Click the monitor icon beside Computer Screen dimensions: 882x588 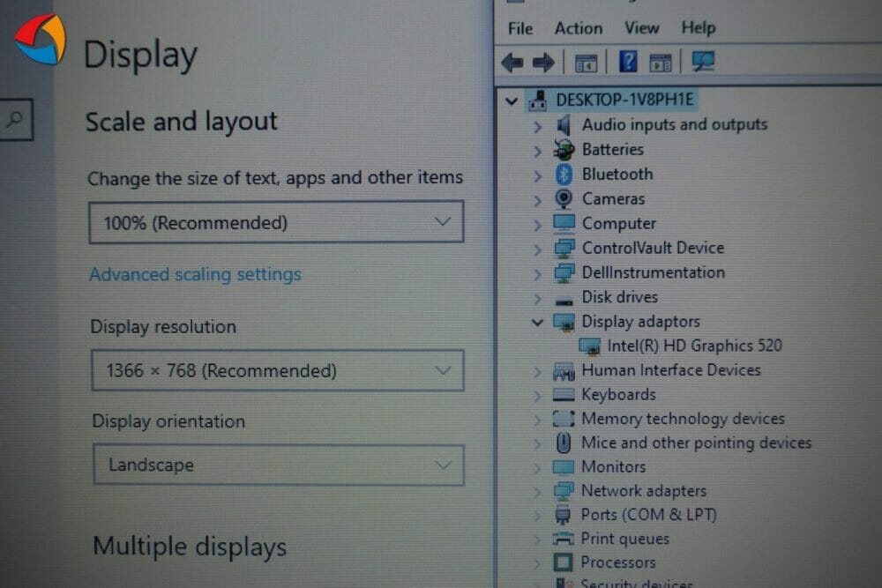pos(564,223)
